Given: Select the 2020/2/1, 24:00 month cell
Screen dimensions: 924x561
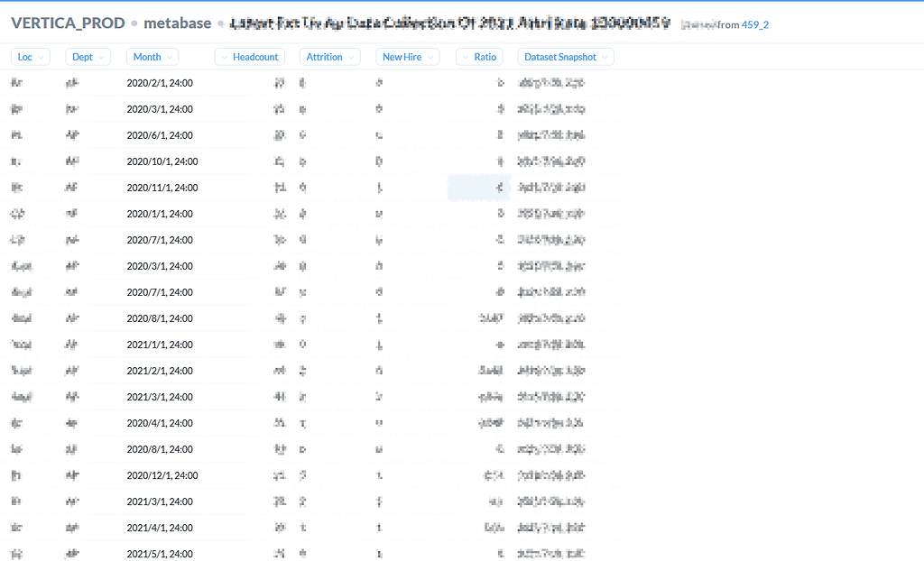Looking at the screenshot, I should pos(160,83).
